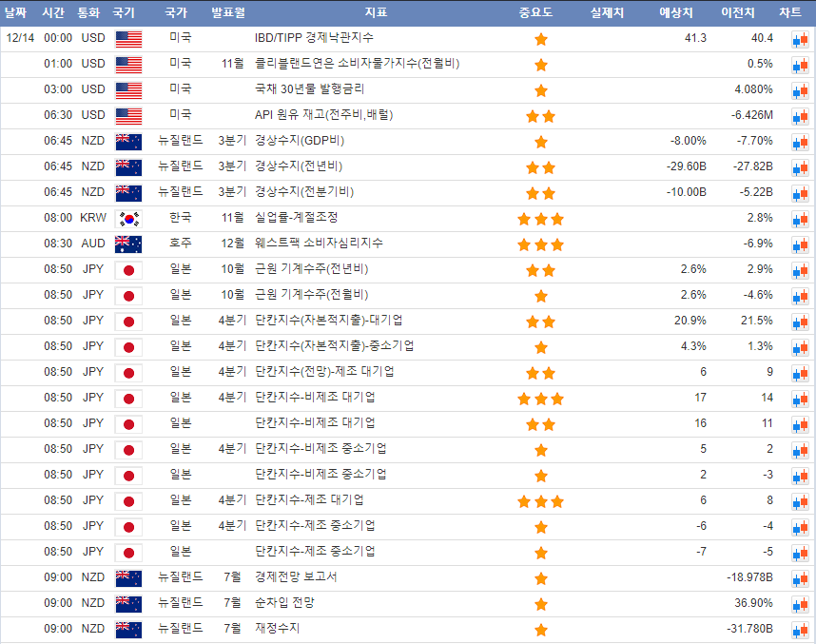Open the 실업률-계절조정 indicator link
The height and width of the screenshot is (644, 816).
pos(296,218)
